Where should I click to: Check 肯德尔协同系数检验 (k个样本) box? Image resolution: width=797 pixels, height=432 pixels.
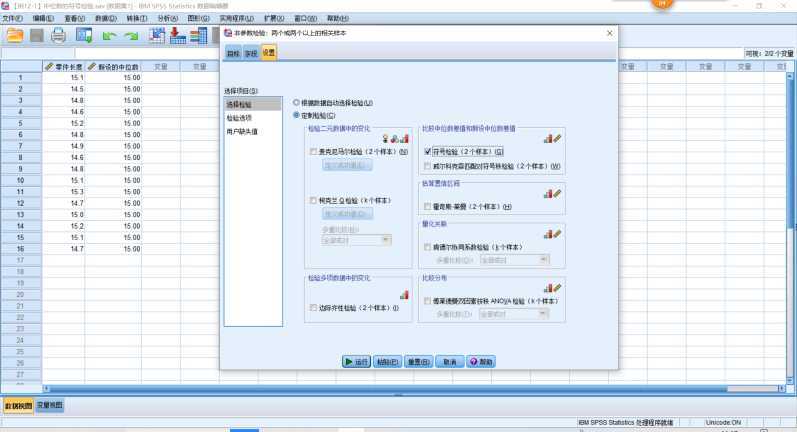click(427, 247)
